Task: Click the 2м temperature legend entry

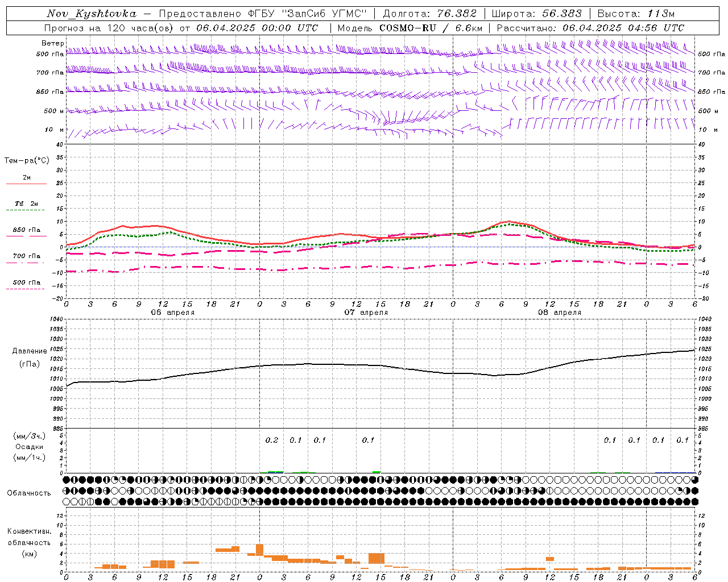Action: (x=27, y=178)
